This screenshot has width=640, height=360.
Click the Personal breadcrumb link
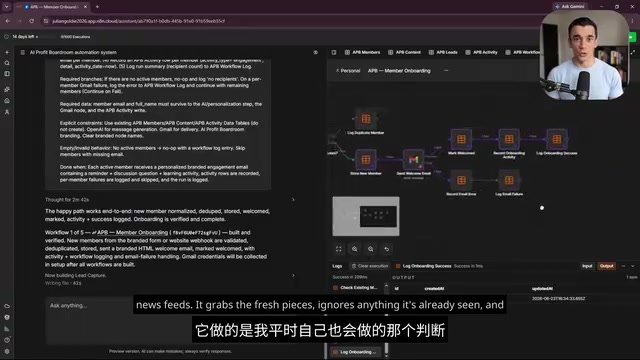(x=348, y=71)
